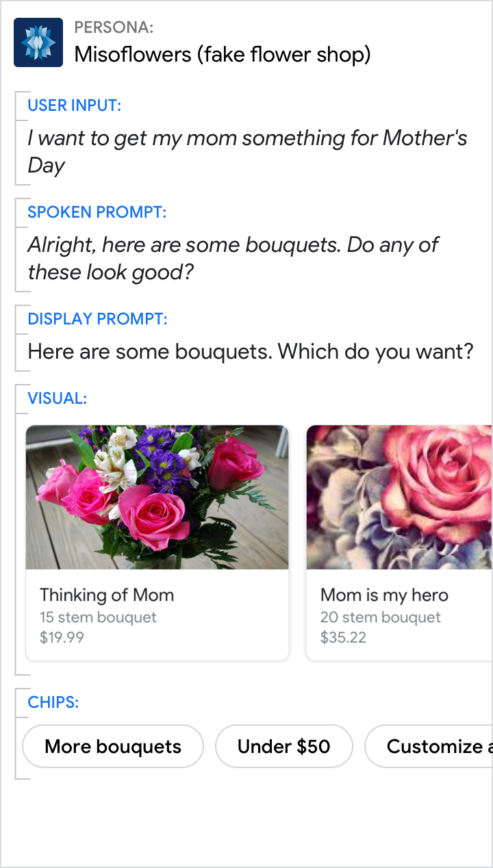
Task: Open the "Thinking of Mom" bouquet photo
Action: [x=157, y=497]
